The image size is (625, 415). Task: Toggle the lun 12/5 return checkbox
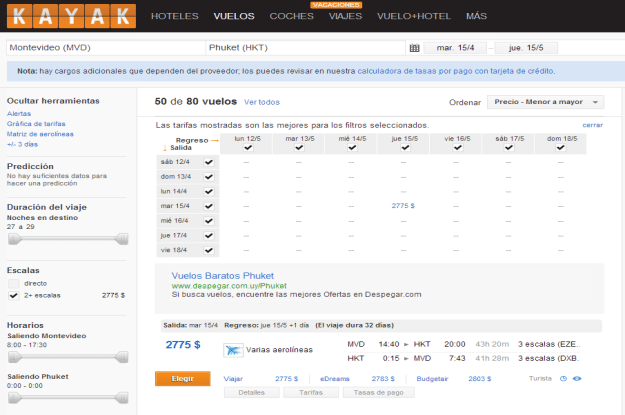point(248,148)
